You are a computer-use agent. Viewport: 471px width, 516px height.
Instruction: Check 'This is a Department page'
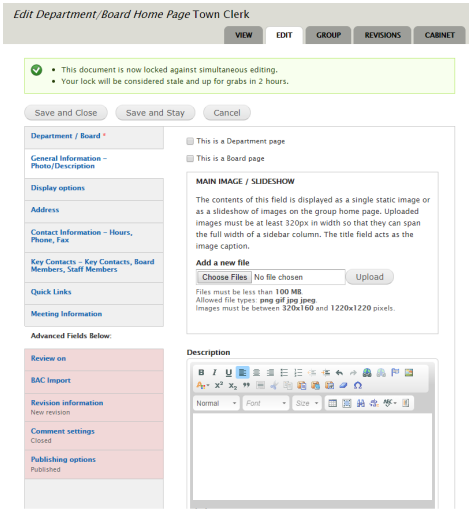(190, 141)
